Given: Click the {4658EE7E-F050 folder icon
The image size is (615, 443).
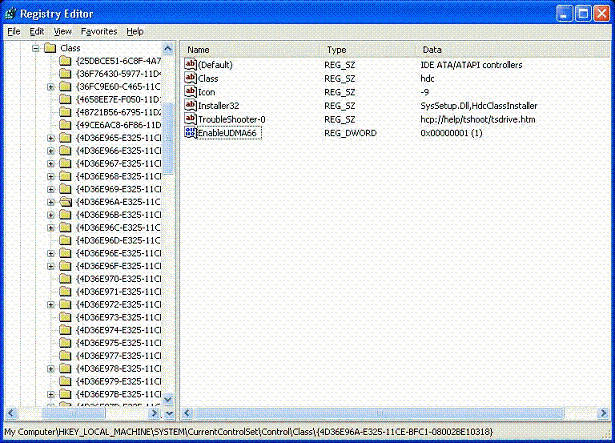Looking at the screenshot, I should 65,99.
